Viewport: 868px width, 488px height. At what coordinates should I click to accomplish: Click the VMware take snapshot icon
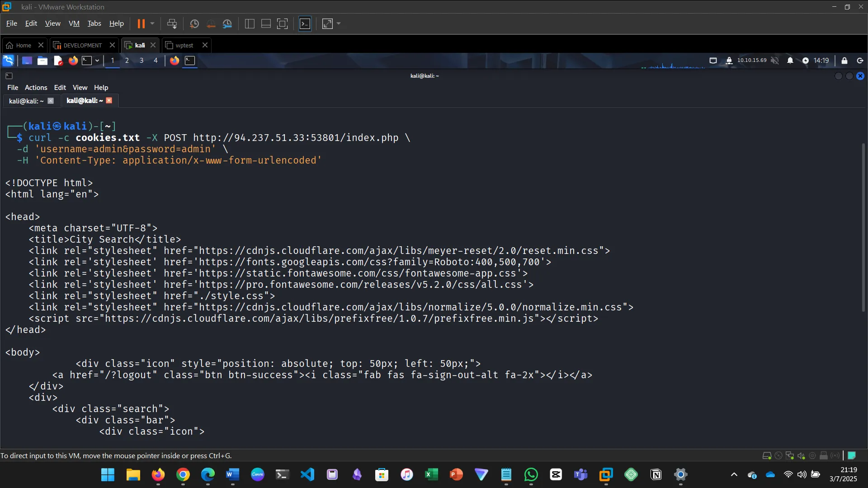(194, 24)
